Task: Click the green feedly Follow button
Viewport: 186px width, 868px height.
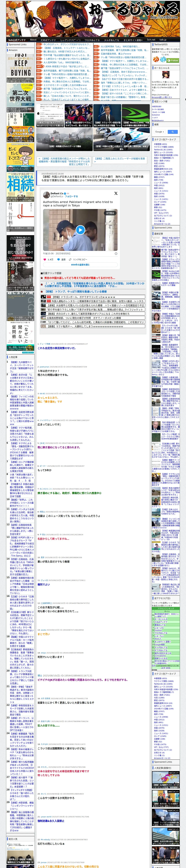Action: (173, 60)
